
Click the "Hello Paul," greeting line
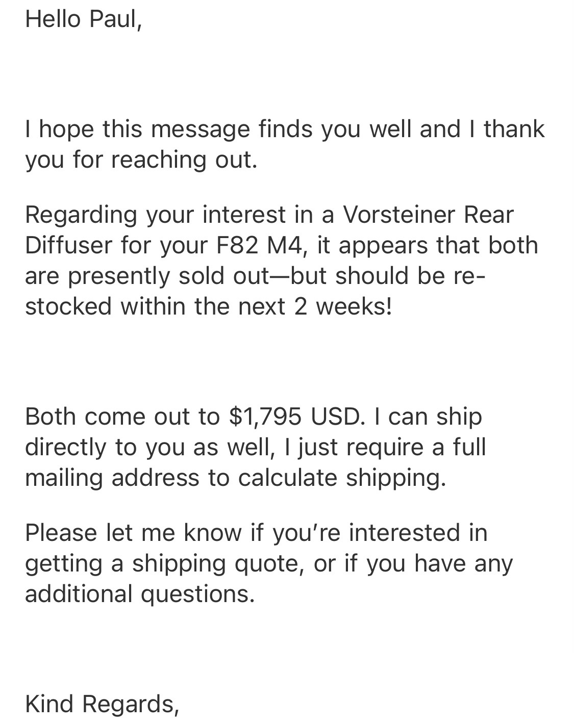point(83,19)
